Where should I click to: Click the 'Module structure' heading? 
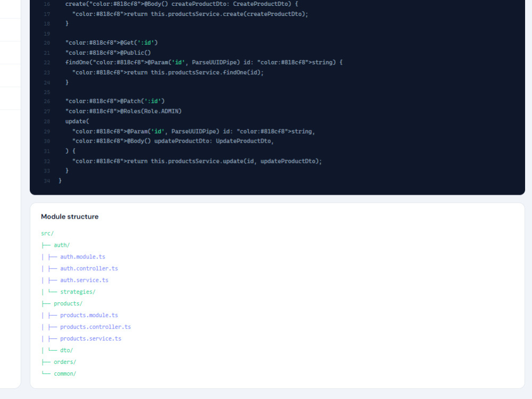tap(70, 217)
